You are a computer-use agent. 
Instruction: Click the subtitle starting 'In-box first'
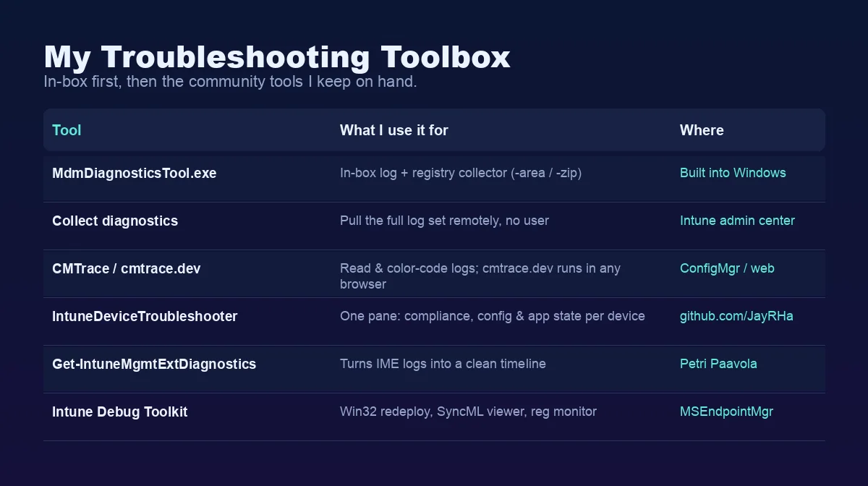point(230,81)
